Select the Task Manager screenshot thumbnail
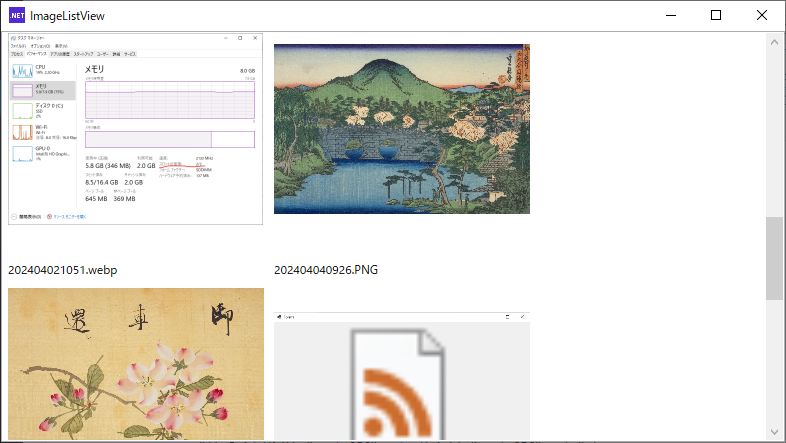Viewport: 786px width, 443px height. coord(135,129)
